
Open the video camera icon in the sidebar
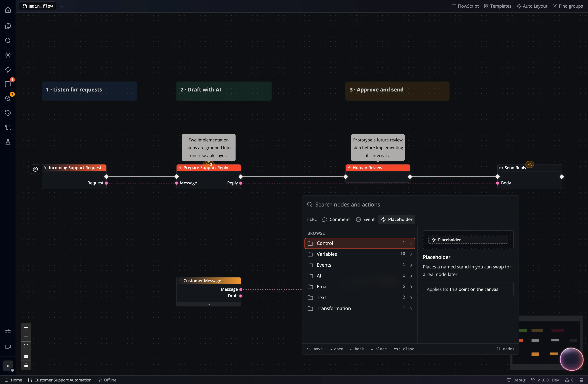coord(8,347)
